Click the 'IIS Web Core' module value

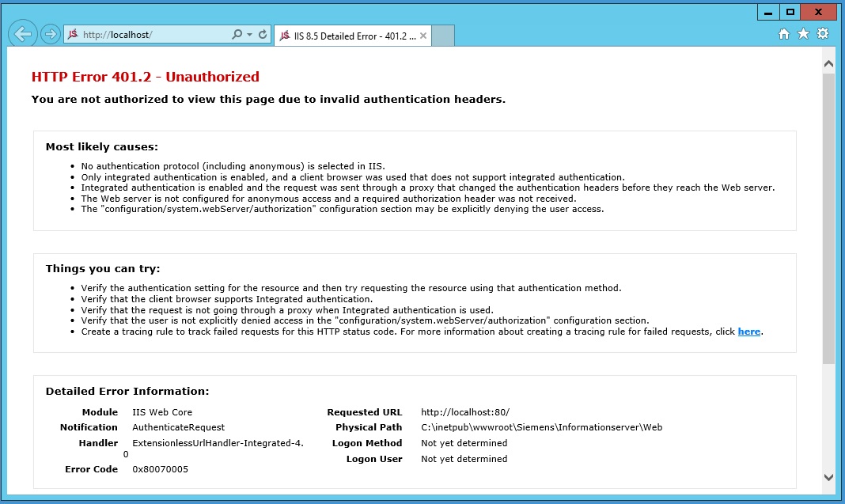[162, 412]
